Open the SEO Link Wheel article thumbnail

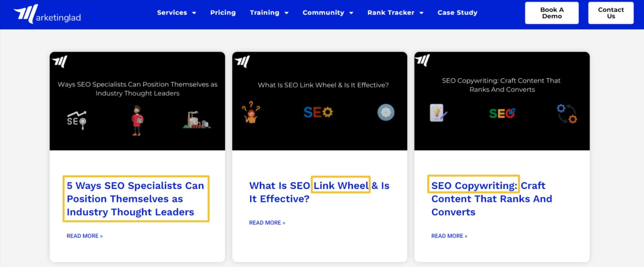pyautogui.click(x=320, y=101)
